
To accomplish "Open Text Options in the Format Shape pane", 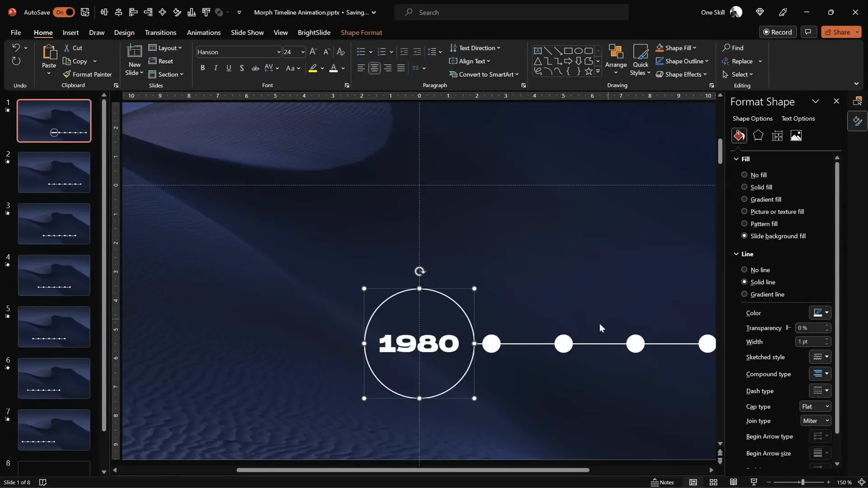I will pyautogui.click(x=797, y=118).
